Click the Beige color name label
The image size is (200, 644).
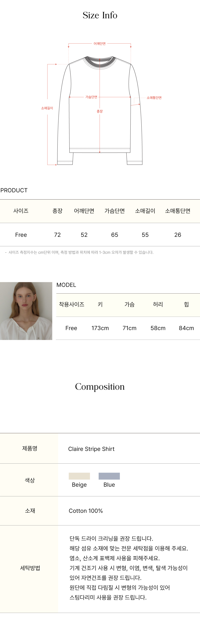click(79, 484)
